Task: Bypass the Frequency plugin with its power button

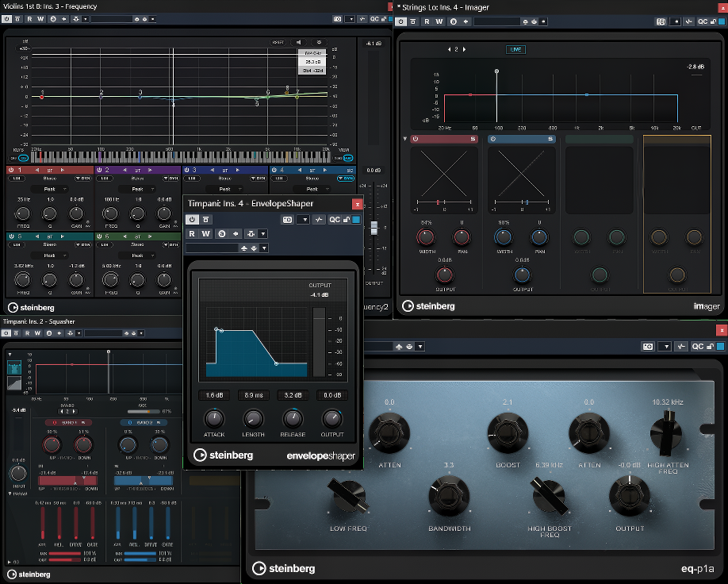Action: [x=6, y=19]
